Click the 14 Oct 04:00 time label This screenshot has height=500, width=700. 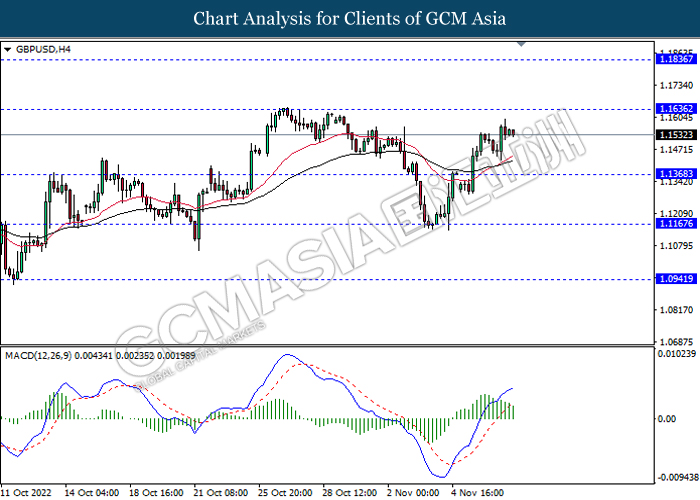point(92,492)
